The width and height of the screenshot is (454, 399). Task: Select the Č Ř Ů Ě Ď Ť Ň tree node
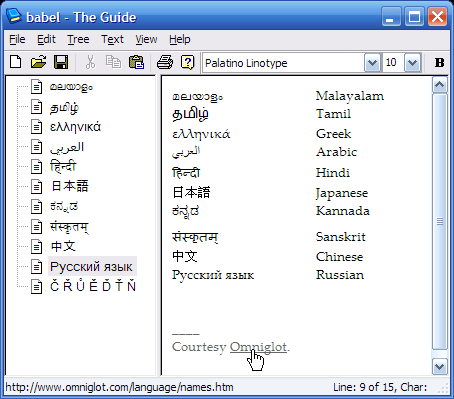93,287
